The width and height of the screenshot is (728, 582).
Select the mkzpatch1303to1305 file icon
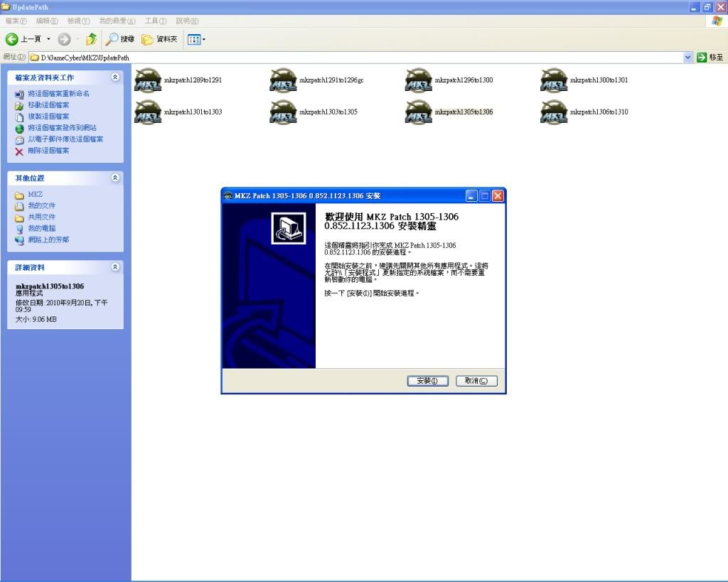[x=283, y=112]
